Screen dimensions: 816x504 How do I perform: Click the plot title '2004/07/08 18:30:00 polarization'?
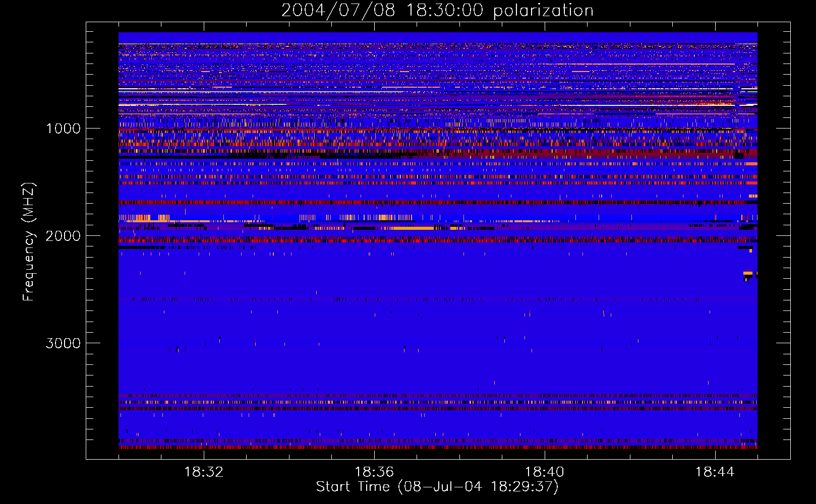437,11
